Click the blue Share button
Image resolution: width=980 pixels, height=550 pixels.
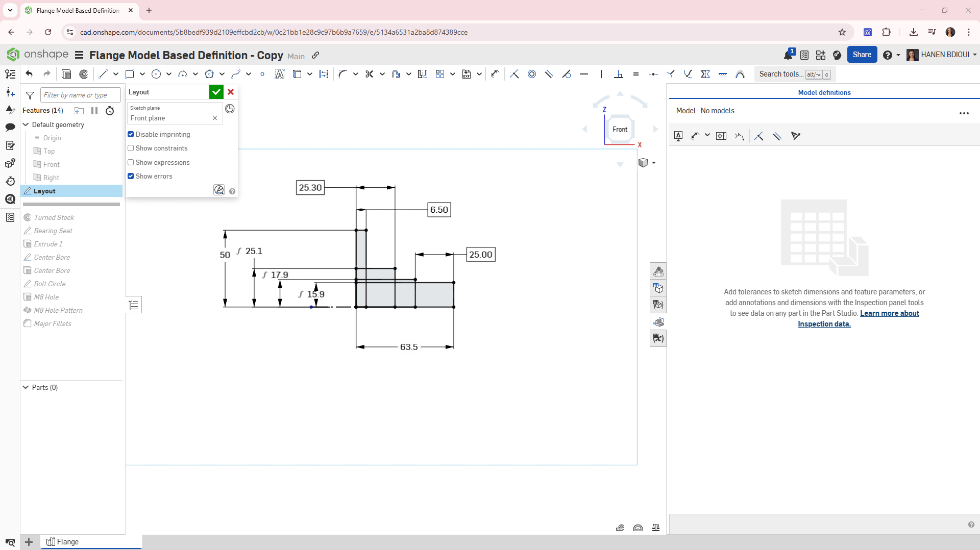(862, 55)
